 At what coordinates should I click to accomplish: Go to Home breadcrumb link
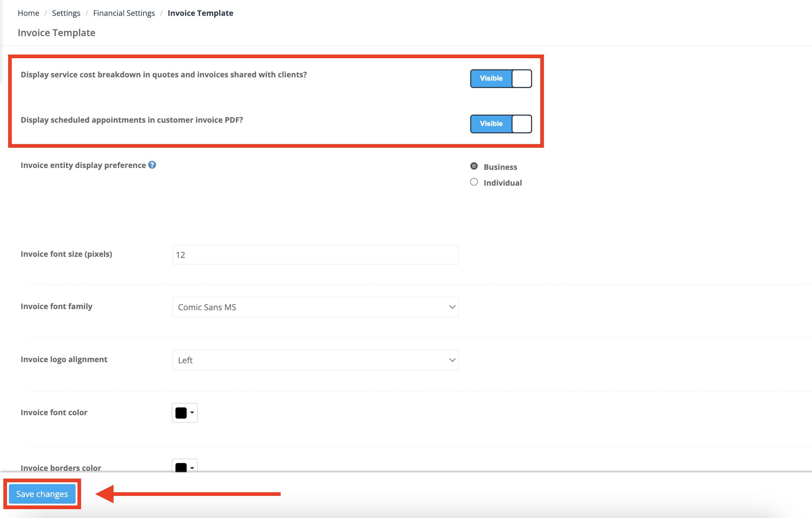[28, 13]
